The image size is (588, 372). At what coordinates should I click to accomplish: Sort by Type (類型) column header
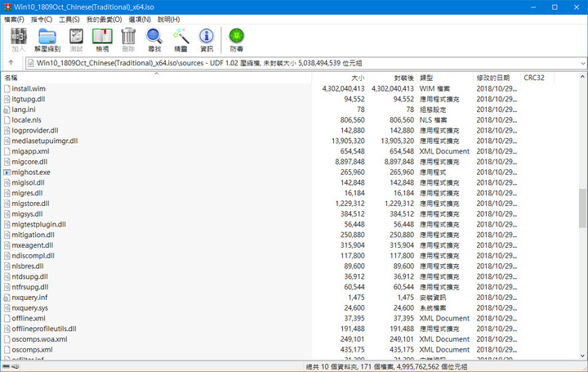[445, 78]
